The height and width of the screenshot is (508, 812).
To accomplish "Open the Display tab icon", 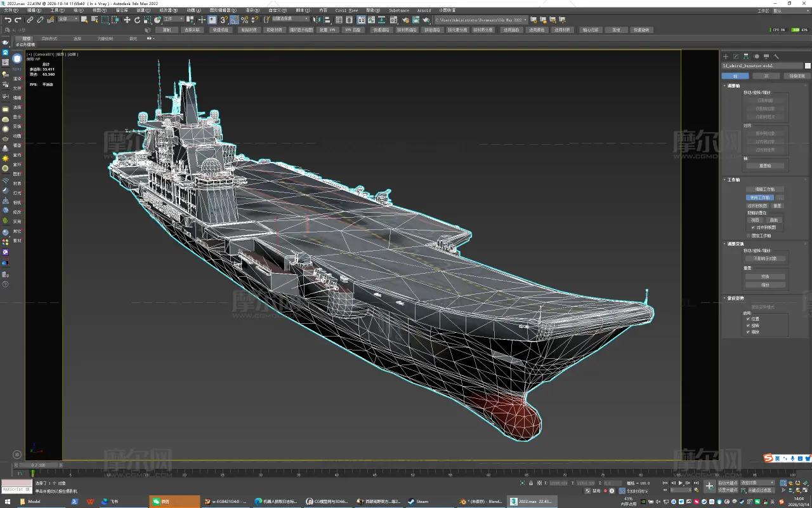I will pyautogui.click(x=766, y=57).
